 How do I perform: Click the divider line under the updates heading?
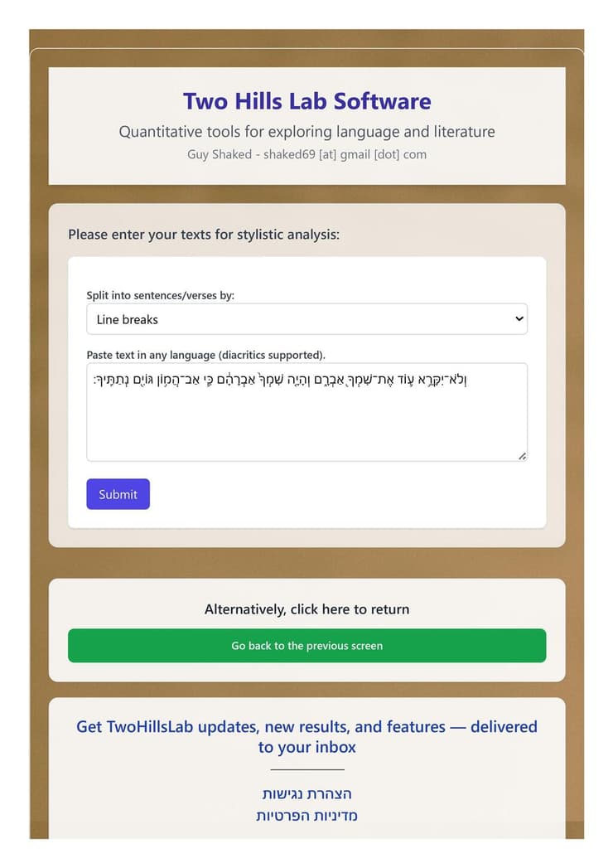click(x=306, y=770)
